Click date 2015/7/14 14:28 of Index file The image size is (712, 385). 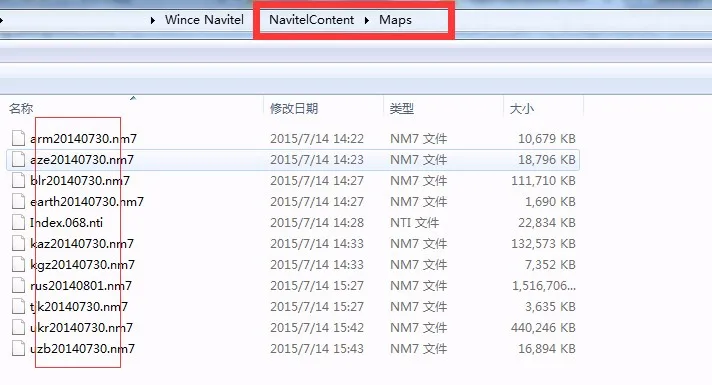click(x=317, y=222)
